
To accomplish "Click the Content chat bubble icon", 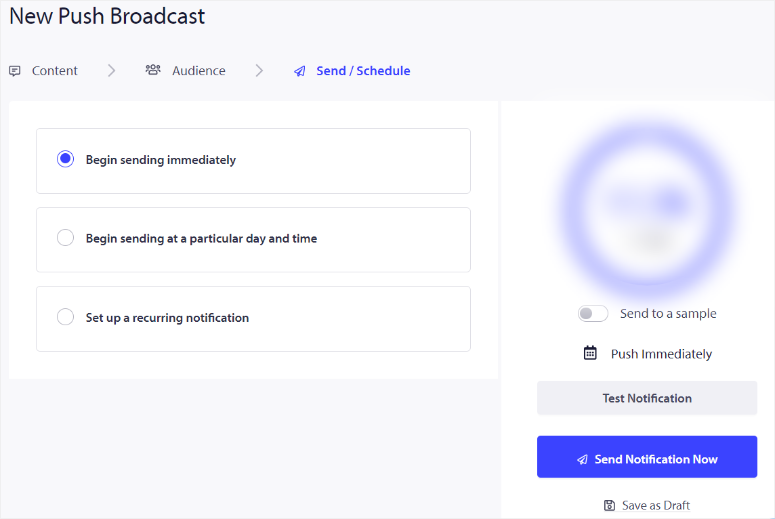I will (x=15, y=71).
